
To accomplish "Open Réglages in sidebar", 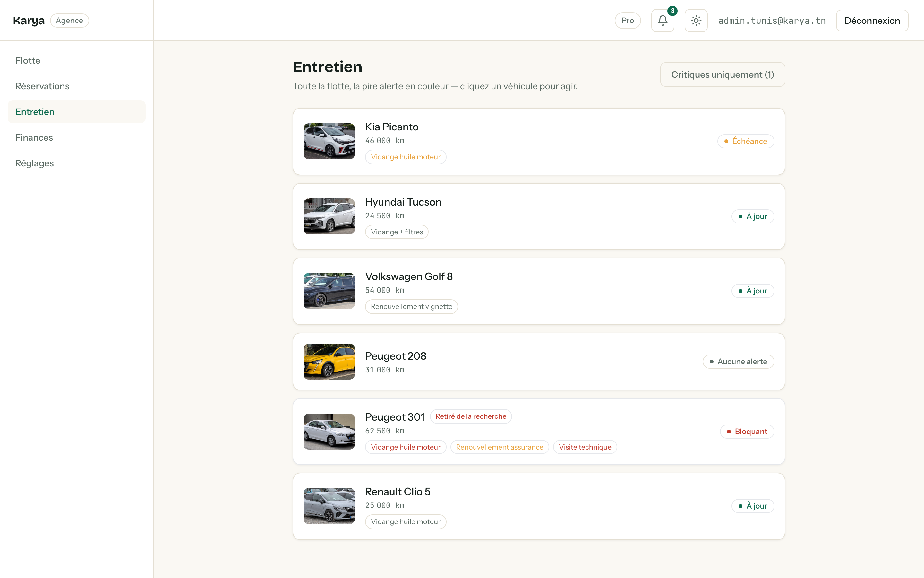I will coord(76,163).
